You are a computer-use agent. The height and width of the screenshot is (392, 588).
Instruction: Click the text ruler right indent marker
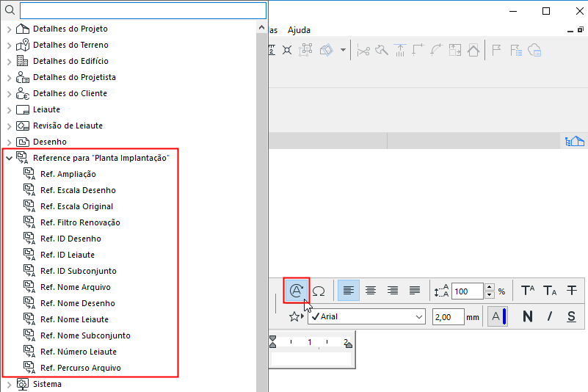click(349, 344)
